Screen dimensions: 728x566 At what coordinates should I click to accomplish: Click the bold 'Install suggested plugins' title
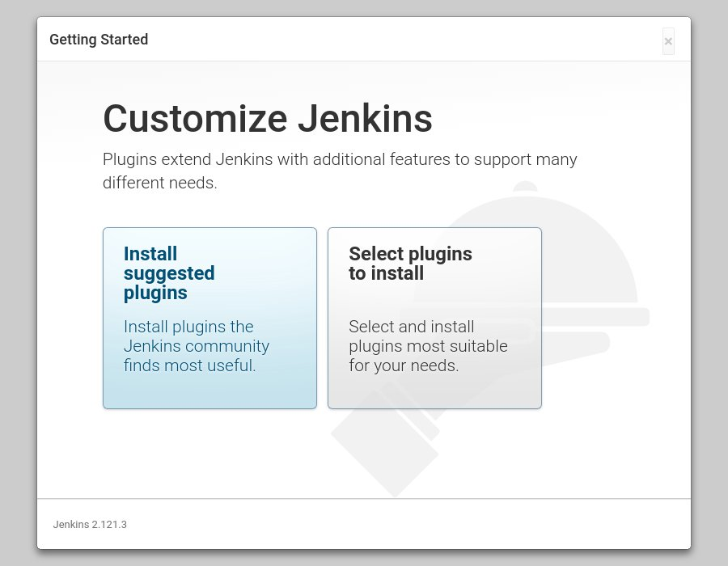point(169,273)
